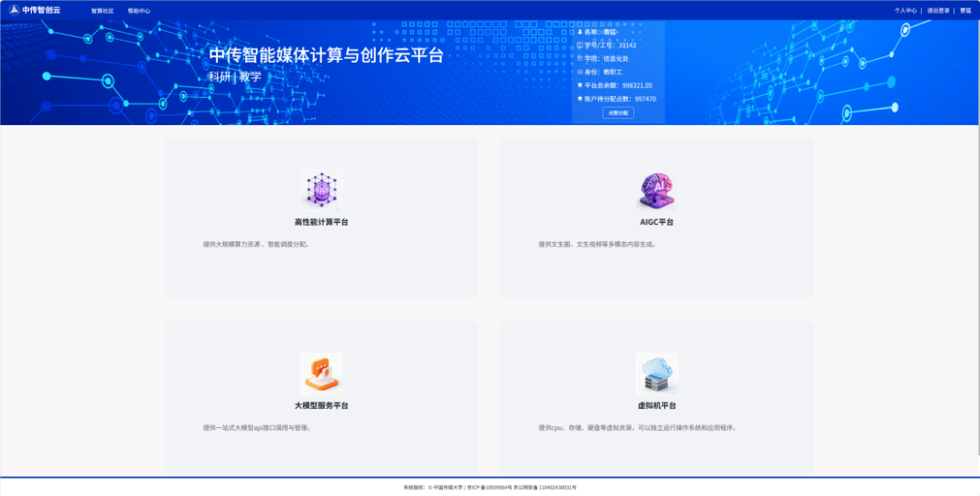The width and height of the screenshot is (980, 496).
Task: Click the icon beside 身份
Action: (x=580, y=72)
